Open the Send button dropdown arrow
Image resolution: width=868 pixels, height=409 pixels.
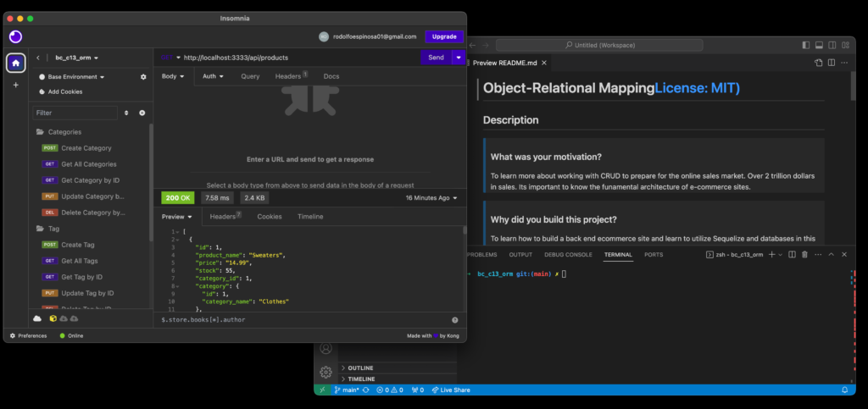459,58
